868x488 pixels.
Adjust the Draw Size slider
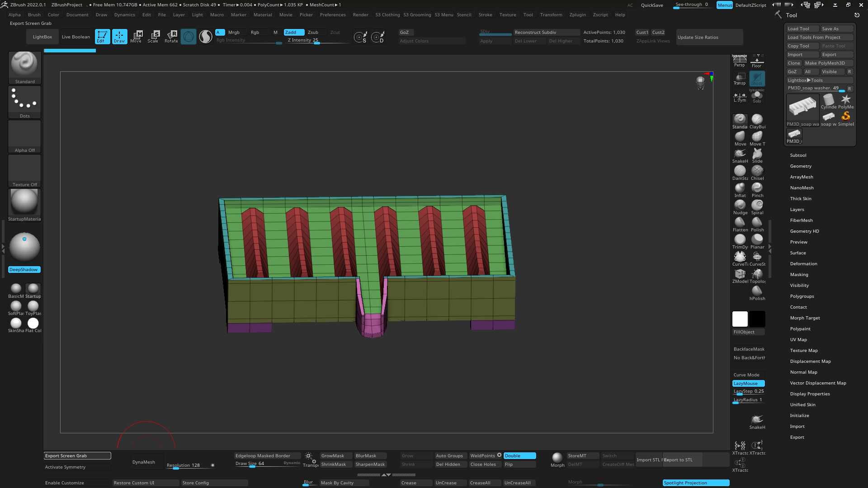click(267, 464)
